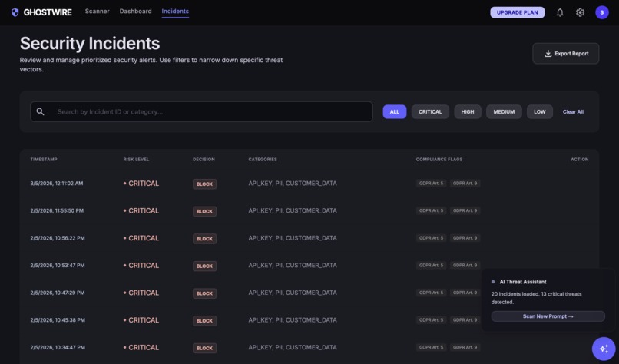
Task: Click the TIMESTAMP column header
Action: point(44,160)
